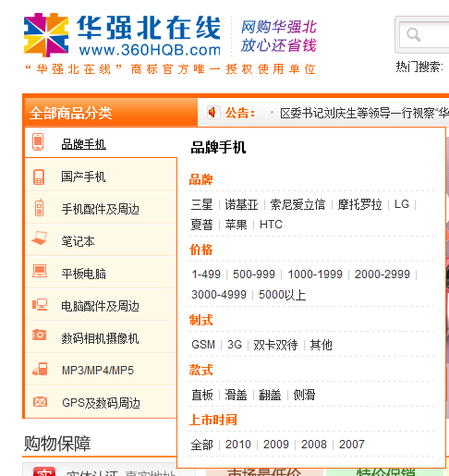Filter by price 2000-2999
Viewport: 449px width, 476px height.
coord(382,275)
